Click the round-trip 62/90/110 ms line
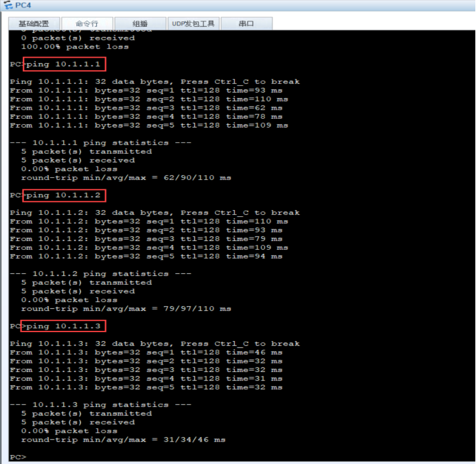The height and width of the screenshot is (464, 476). [x=126, y=178]
